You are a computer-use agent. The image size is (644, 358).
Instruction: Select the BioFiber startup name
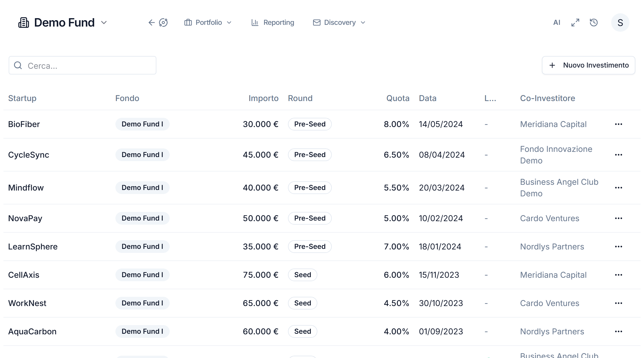tap(24, 124)
